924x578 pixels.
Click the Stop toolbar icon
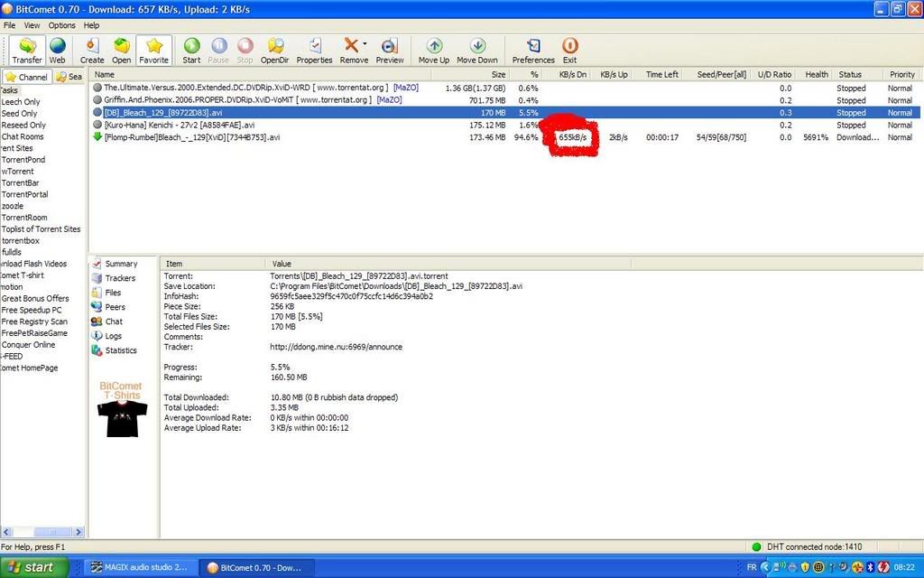coord(245,51)
